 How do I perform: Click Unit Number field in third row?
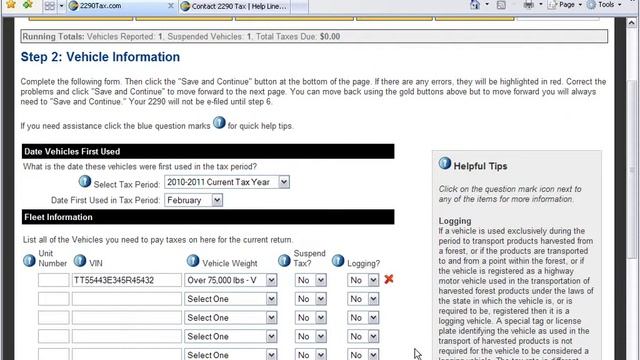(53, 318)
